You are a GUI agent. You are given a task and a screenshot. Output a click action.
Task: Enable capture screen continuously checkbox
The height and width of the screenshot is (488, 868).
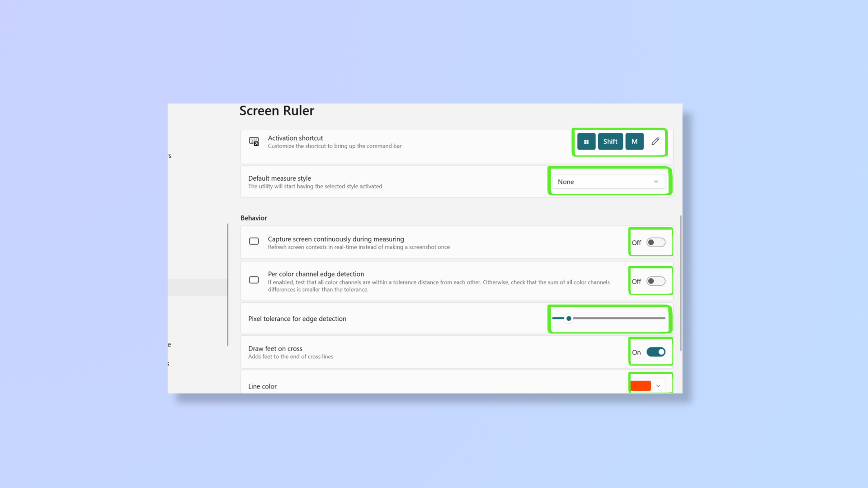click(x=253, y=241)
